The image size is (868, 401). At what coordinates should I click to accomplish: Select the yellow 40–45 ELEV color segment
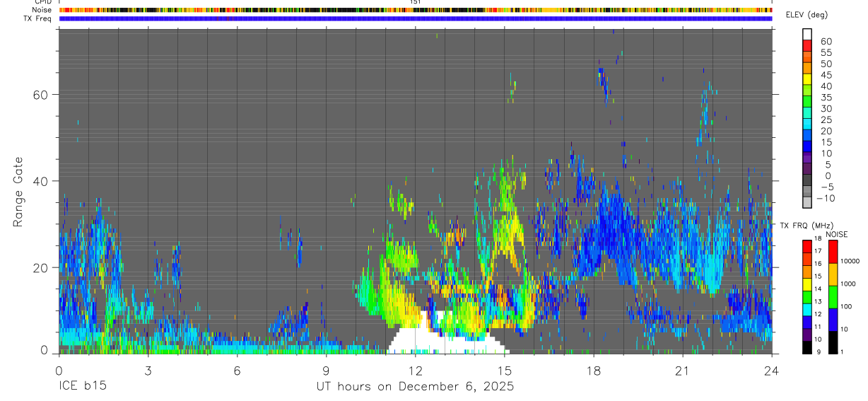807,78
